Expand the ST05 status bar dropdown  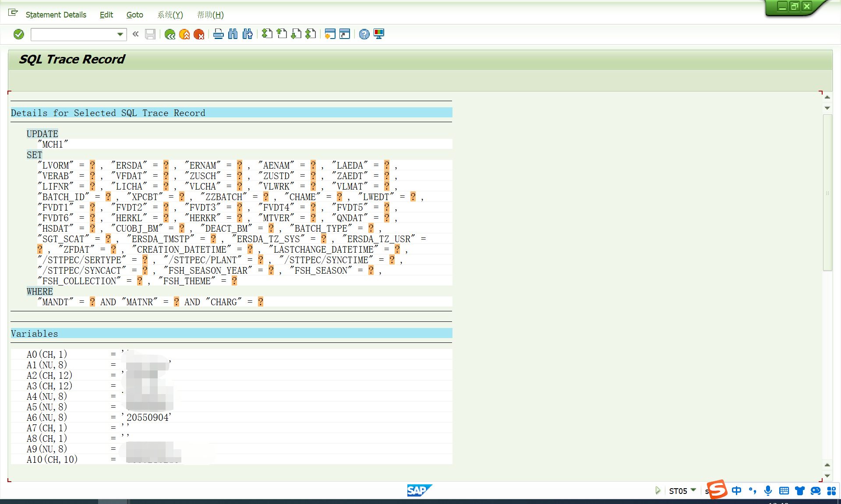point(693,490)
